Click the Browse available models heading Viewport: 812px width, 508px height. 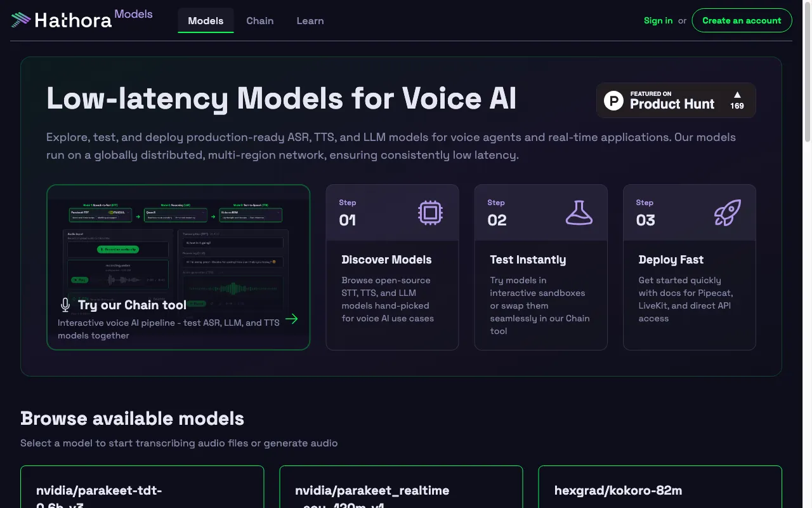[x=132, y=418]
